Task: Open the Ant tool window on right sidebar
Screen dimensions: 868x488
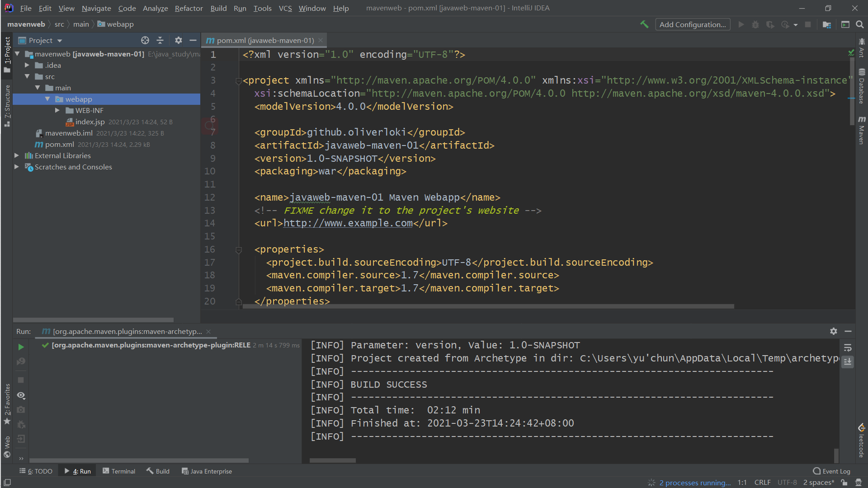Action: point(862,48)
